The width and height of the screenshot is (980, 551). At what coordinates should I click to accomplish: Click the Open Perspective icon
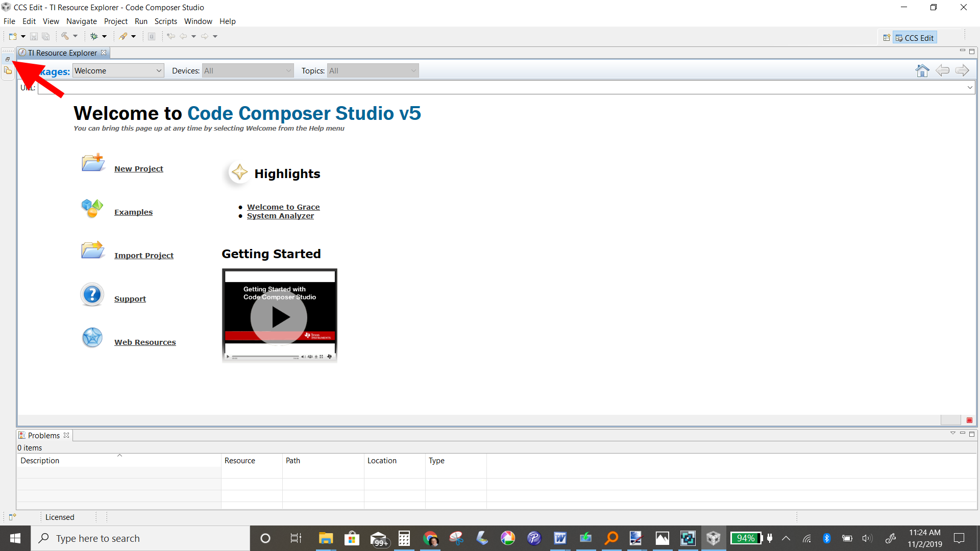coord(887,38)
